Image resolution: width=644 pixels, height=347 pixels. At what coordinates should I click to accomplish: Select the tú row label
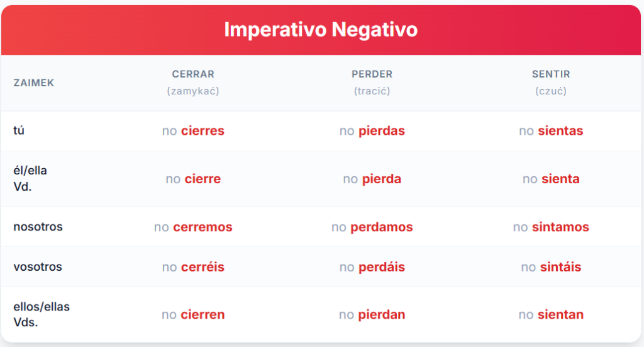click(x=19, y=130)
